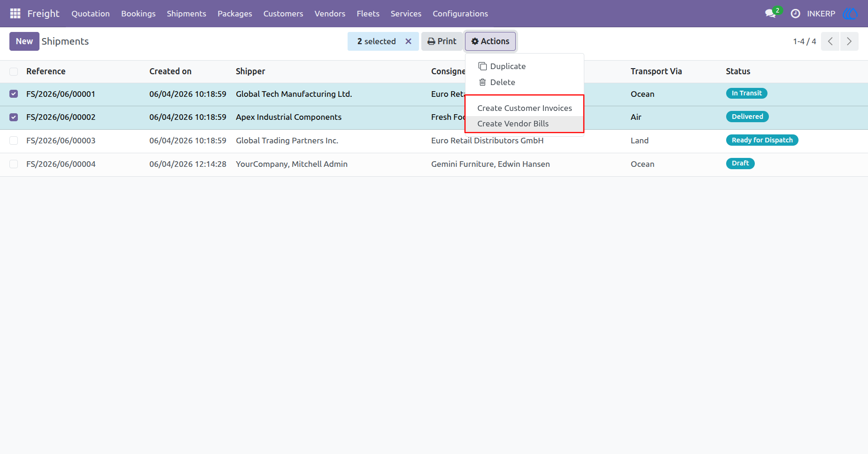Image resolution: width=868 pixels, height=454 pixels.
Task: Sort by Created on column header
Action: tap(170, 71)
